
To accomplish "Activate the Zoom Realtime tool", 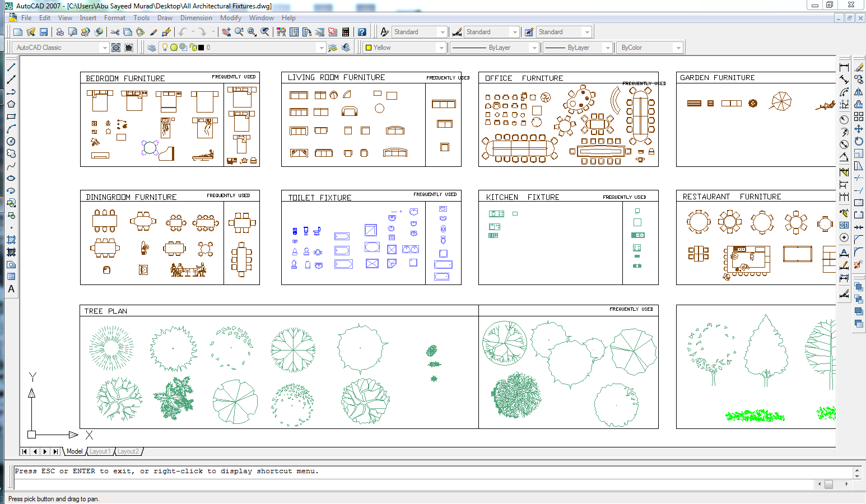I will pos(239,32).
